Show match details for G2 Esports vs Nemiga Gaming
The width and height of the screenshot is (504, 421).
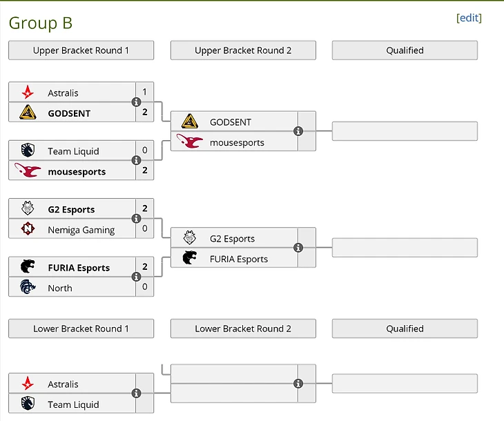coord(137,219)
